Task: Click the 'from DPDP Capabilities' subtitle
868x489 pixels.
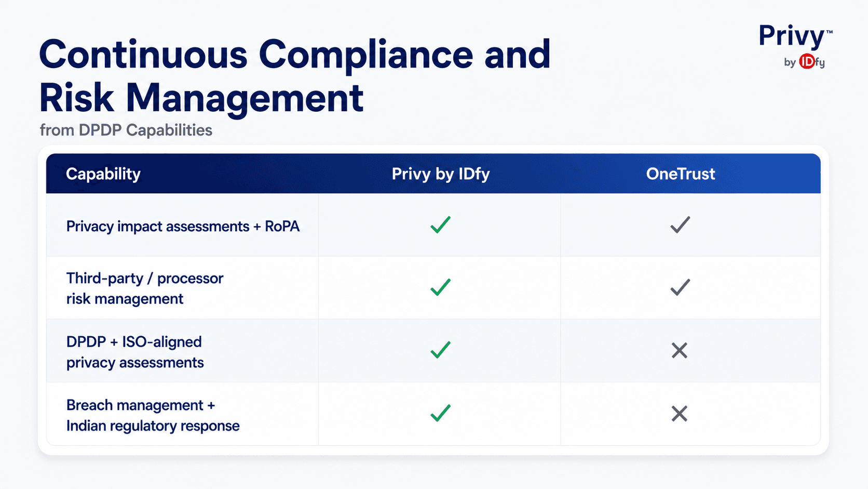Action: coord(126,130)
